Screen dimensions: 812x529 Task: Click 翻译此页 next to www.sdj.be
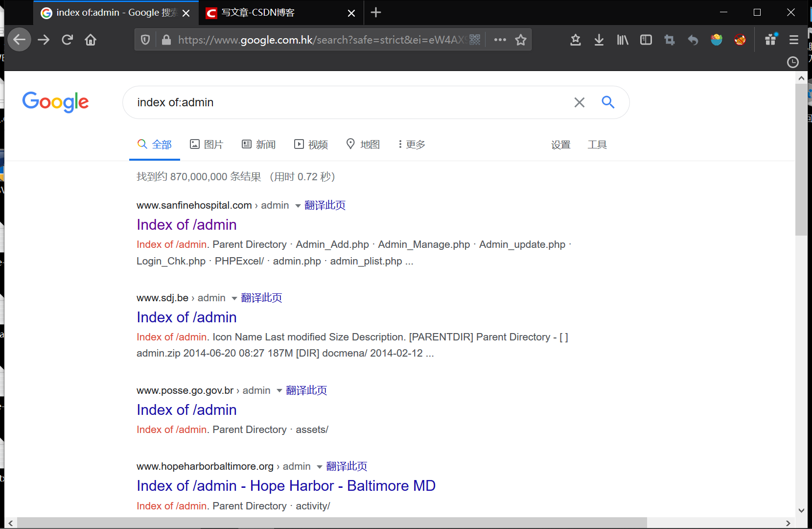pos(261,297)
